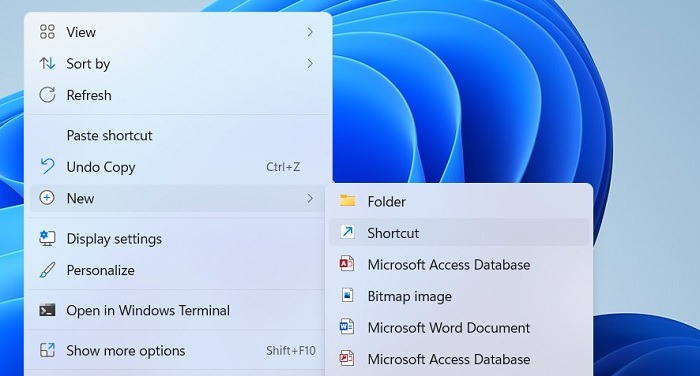Click the Display settings monitor icon

click(x=47, y=238)
